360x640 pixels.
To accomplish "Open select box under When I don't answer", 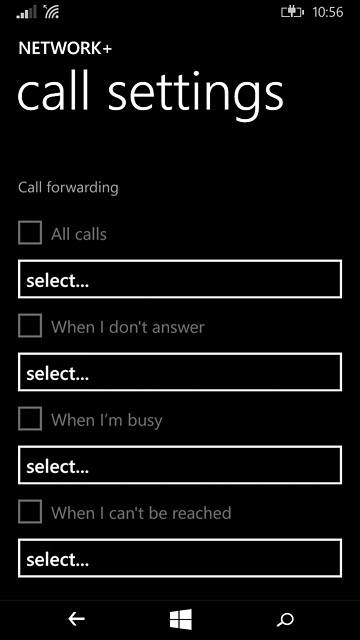I will 180,372.
